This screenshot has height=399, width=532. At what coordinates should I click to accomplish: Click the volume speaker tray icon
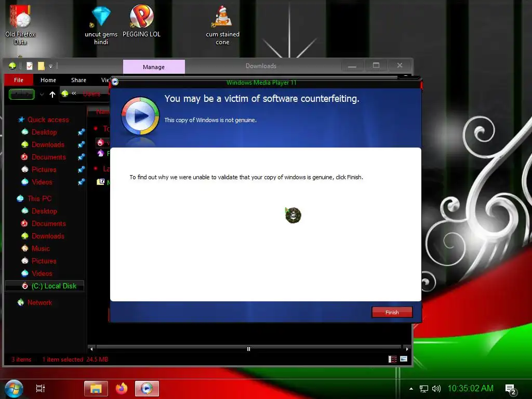(436, 389)
